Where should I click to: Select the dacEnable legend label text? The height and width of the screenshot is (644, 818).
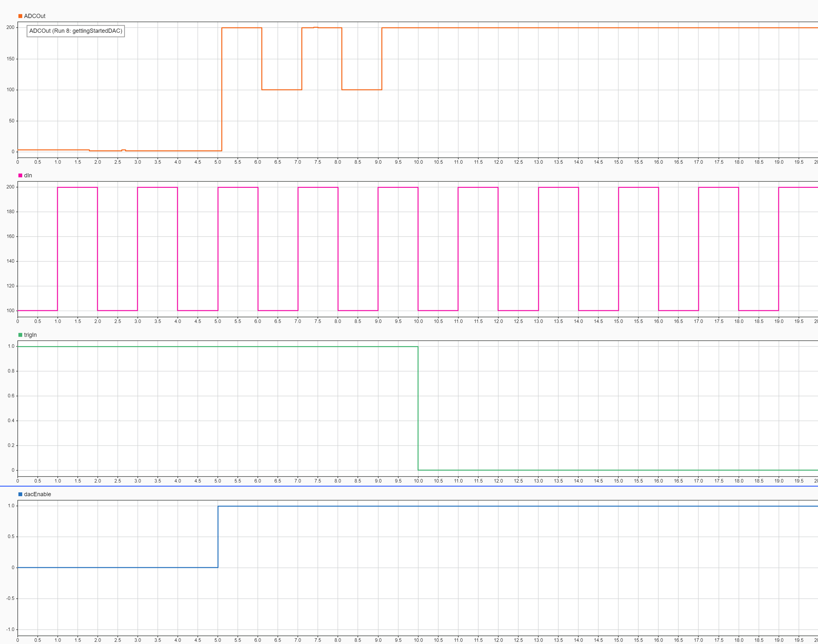(37, 495)
